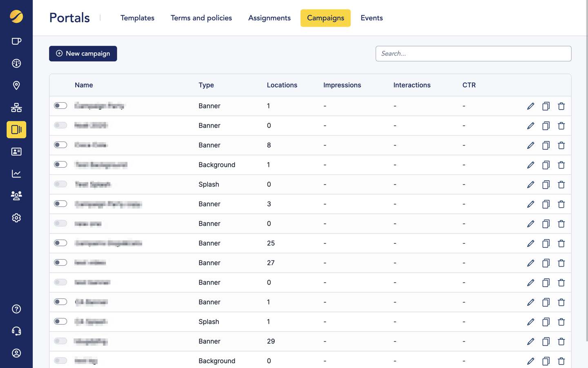
Task: Open the Users group icon in sidebar
Action: (16, 196)
